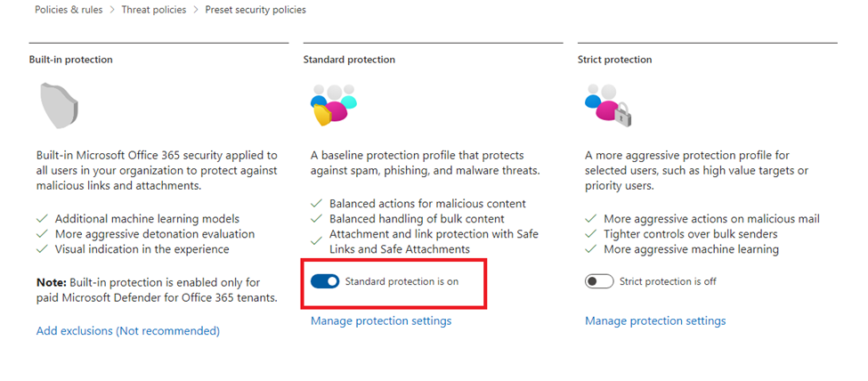Open Add exclusions (Not recommended) link

[x=128, y=331]
